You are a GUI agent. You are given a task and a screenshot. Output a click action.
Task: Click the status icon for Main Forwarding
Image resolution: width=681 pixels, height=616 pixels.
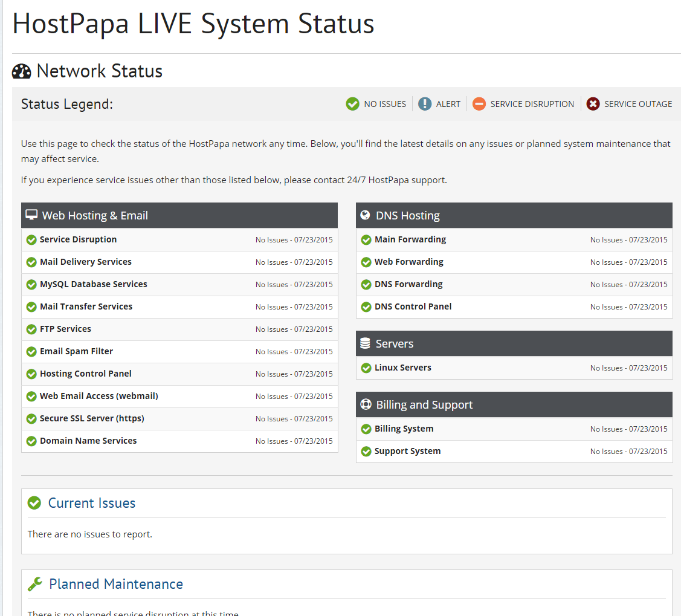[366, 240]
